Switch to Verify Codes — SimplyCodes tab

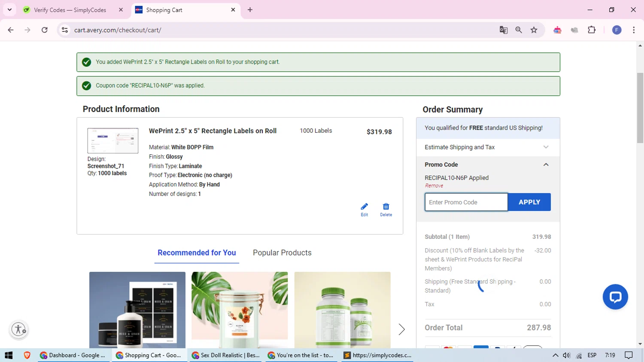pos(70,10)
